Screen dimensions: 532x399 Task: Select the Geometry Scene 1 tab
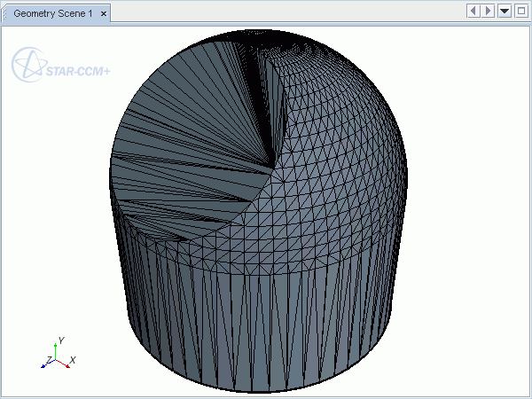pos(52,14)
